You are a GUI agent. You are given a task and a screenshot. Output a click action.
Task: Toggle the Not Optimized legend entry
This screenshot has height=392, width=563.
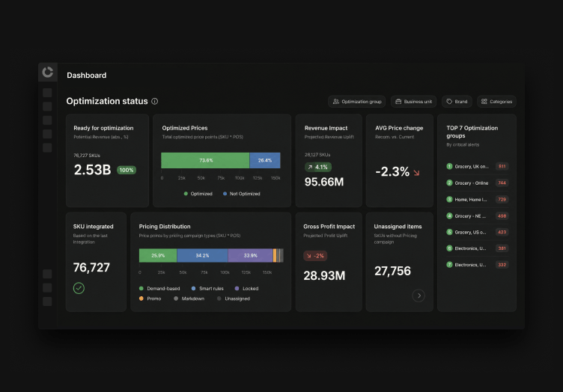241,194
